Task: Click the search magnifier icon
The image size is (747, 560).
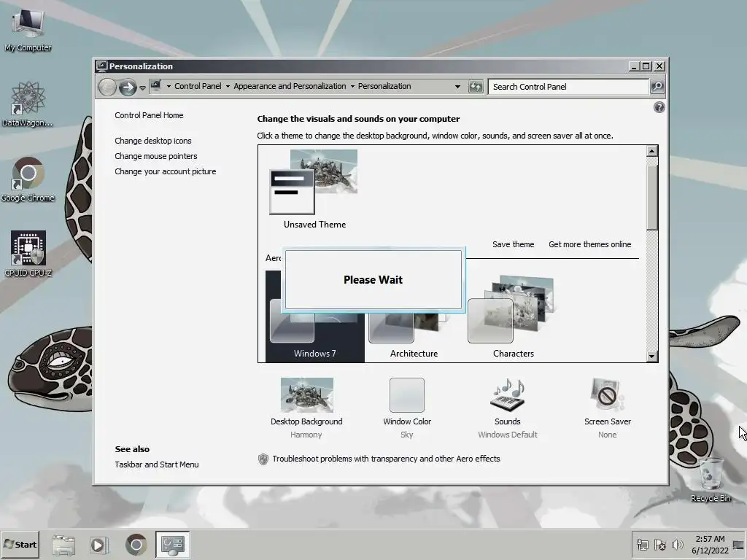Action: pos(657,87)
